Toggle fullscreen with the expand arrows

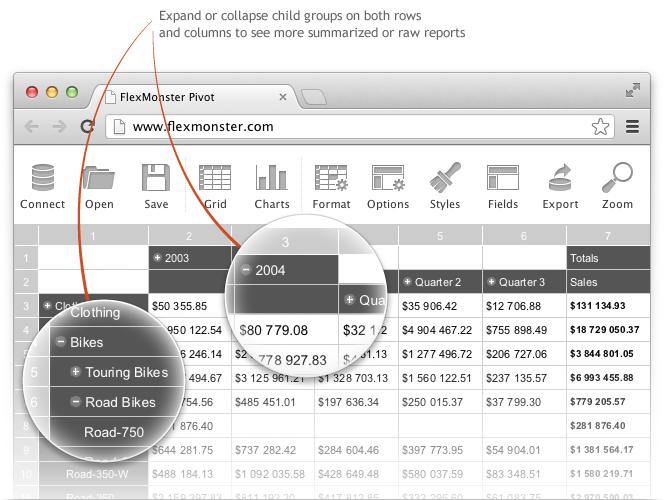pyautogui.click(x=633, y=90)
